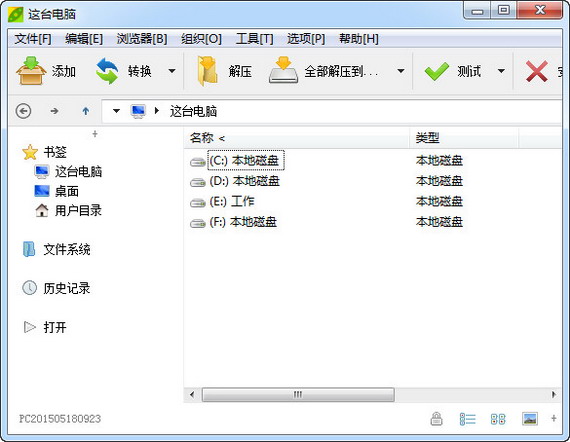Click PC201505180923 in status bar
The width and height of the screenshot is (570, 442).
point(60,419)
